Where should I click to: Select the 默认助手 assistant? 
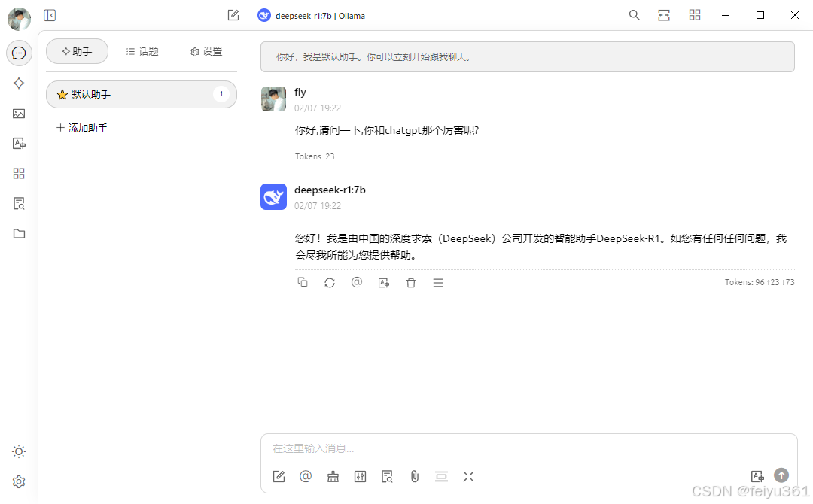tap(142, 94)
